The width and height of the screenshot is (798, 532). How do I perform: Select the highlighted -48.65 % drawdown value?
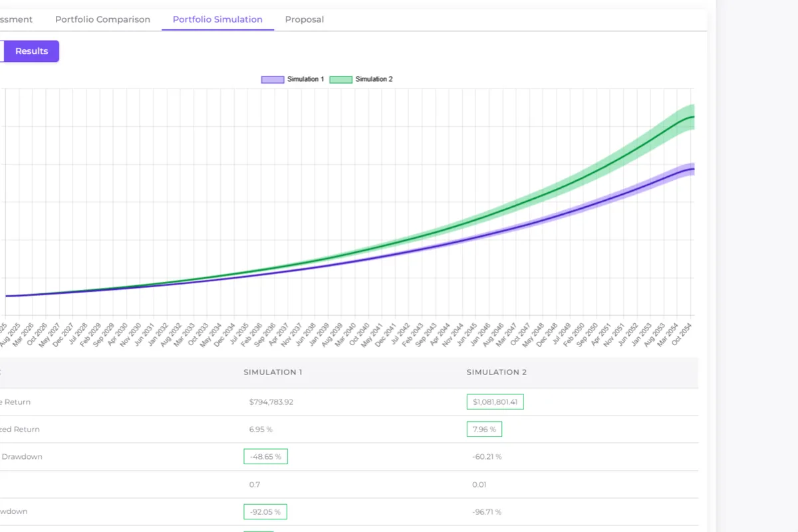point(265,457)
